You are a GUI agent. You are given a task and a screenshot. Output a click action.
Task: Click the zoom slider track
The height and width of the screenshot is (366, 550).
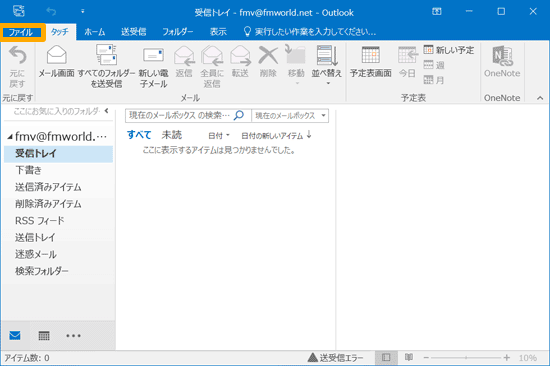coord(466,358)
